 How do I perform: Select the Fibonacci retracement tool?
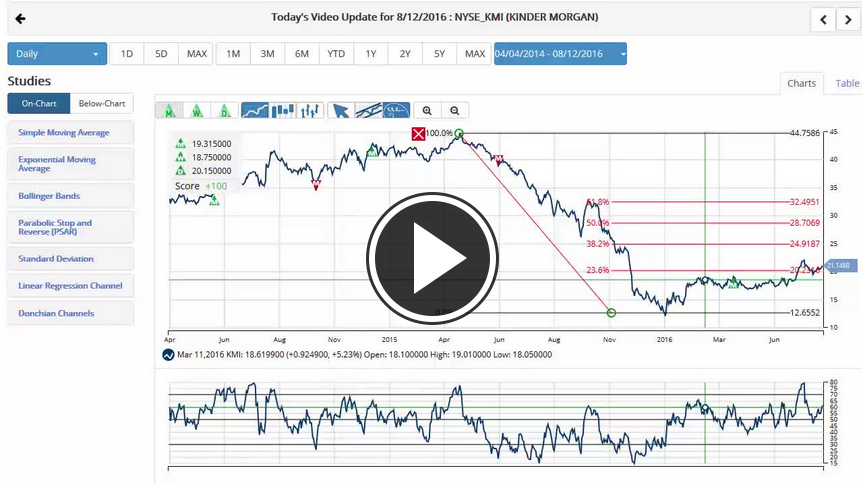pyautogui.click(x=396, y=111)
